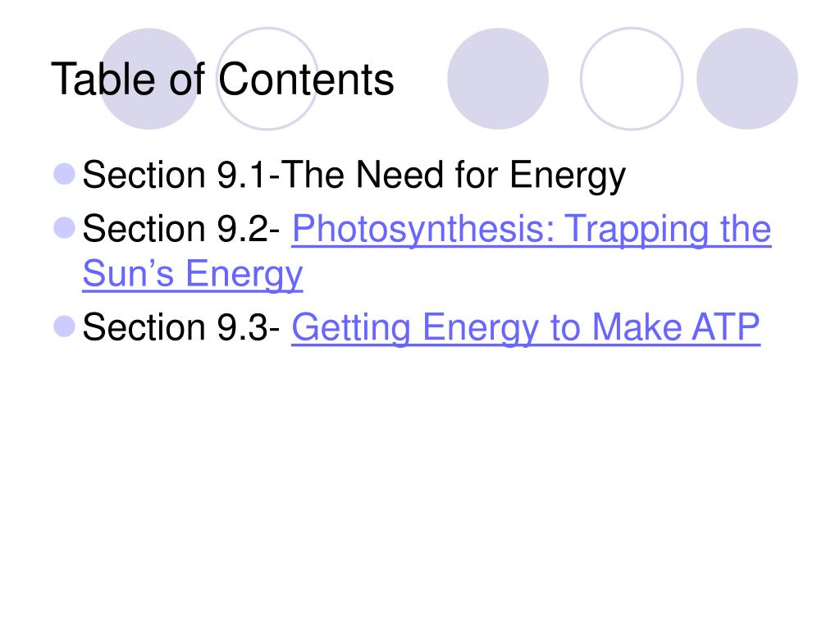The width and height of the screenshot is (840, 630).
Task: Click the black "Section 9.3-" label text
Action: pos(181,327)
